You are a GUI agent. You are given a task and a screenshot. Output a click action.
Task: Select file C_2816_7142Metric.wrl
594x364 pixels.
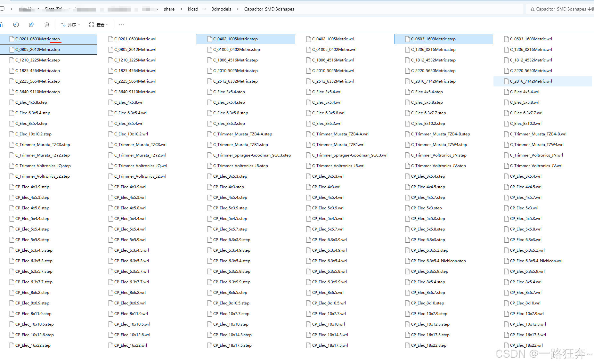[543, 81]
